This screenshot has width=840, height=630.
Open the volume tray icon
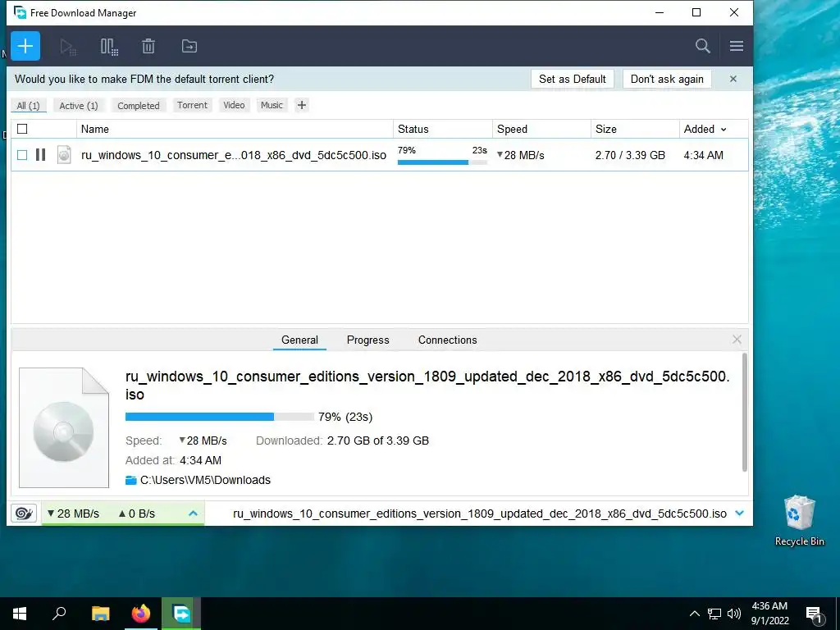[734, 614]
